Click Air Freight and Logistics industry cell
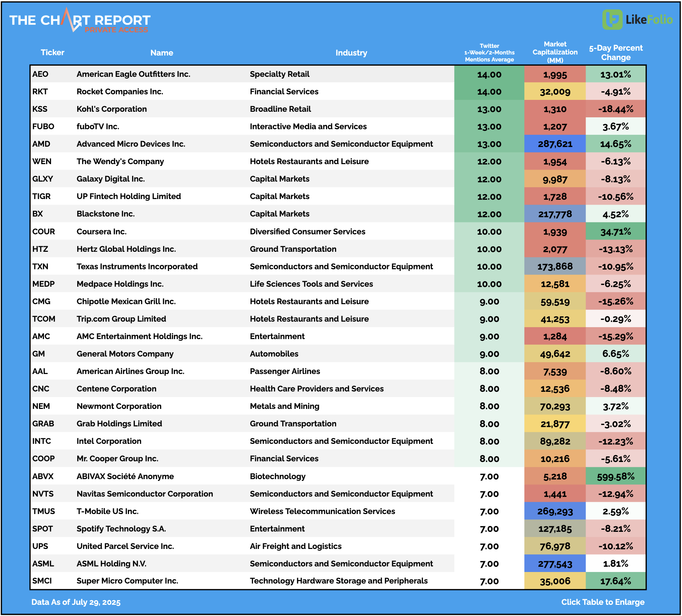The image size is (682, 616). (x=296, y=546)
